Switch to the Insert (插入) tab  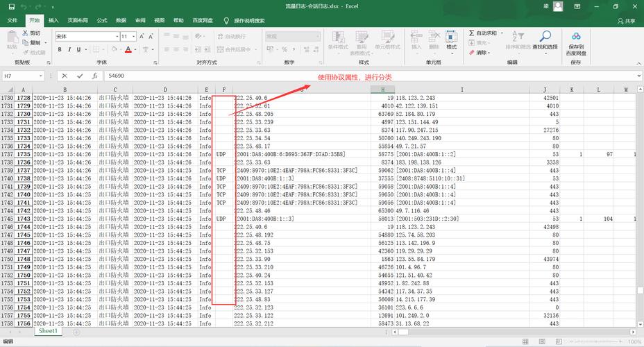(x=53, y=21)
